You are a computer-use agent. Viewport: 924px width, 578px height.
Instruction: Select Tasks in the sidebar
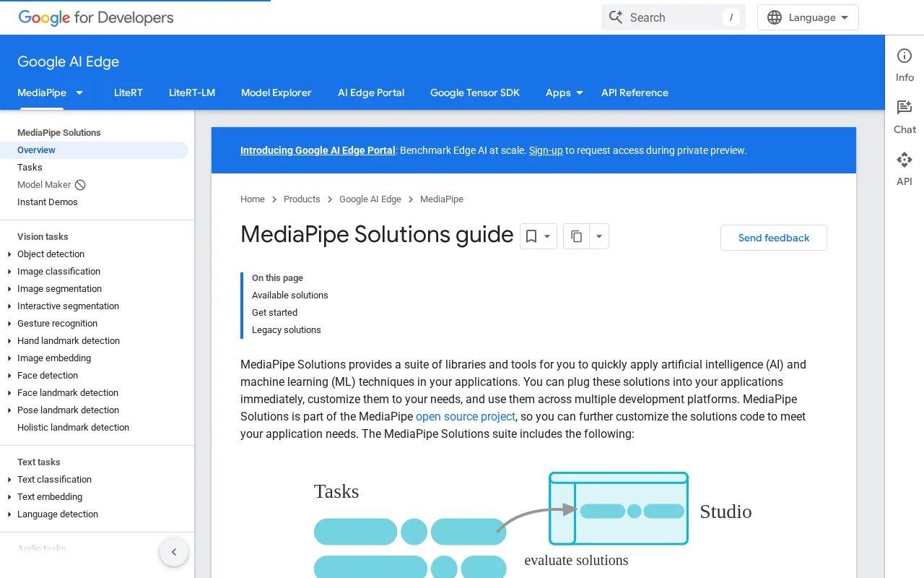point(30,168)
